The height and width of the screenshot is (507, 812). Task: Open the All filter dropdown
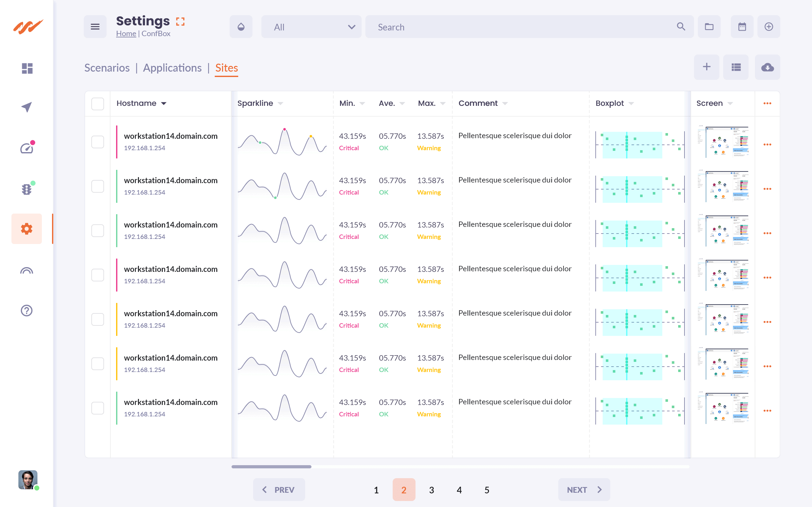tap(311, 27)
